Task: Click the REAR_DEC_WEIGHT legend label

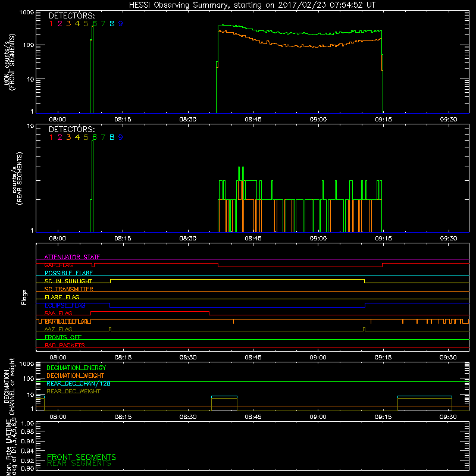Action: point(73,392)
